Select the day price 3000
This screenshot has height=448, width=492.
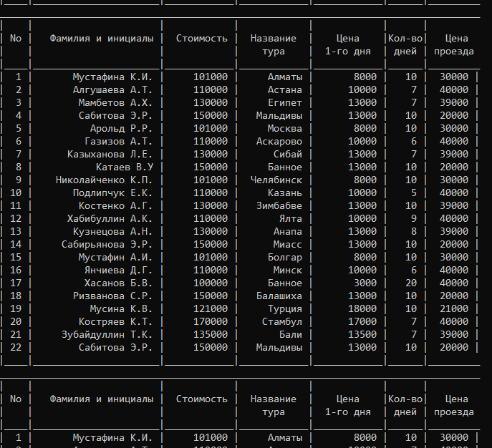point(365,283)
